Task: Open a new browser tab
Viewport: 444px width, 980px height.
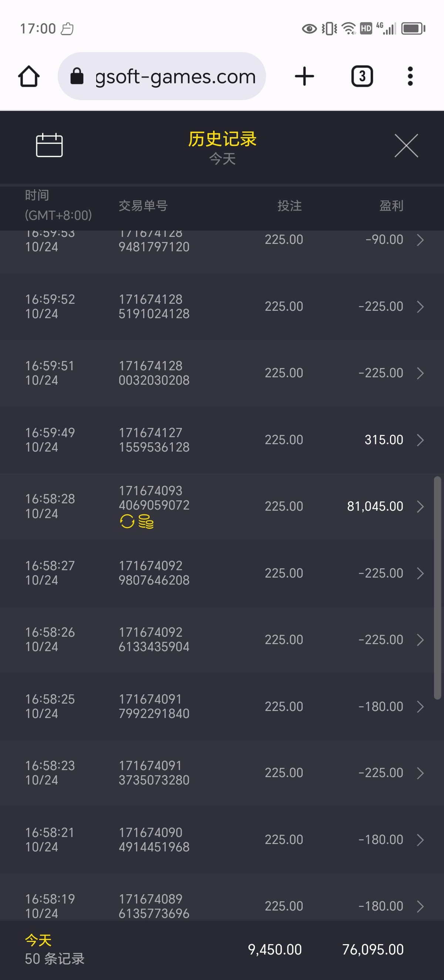Action: [304, 76]
